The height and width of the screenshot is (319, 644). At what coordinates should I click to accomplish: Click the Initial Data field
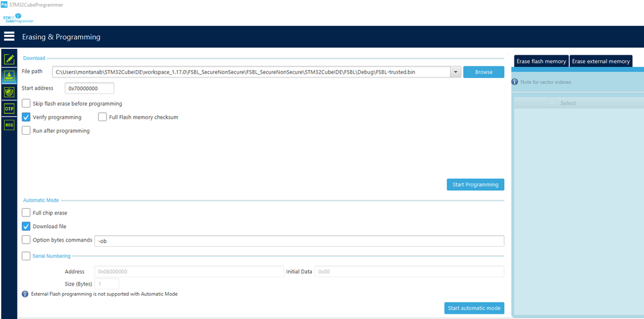409,271
